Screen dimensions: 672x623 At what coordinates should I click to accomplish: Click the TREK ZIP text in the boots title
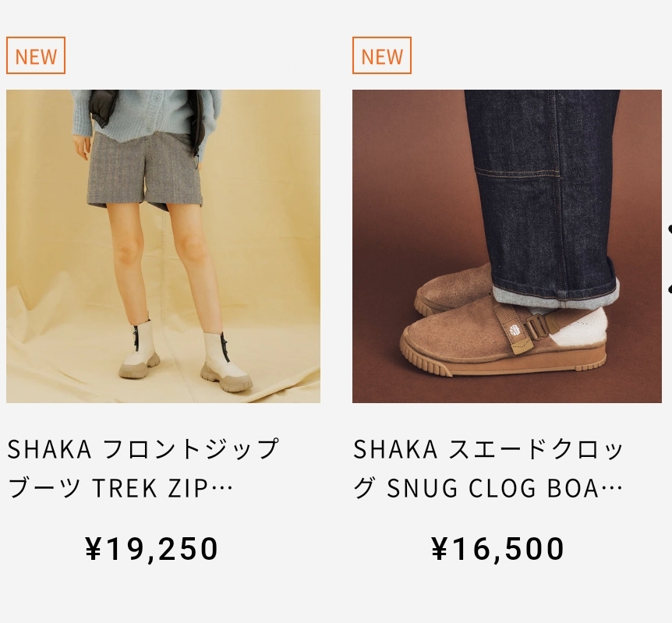click(x=150, y=488)
